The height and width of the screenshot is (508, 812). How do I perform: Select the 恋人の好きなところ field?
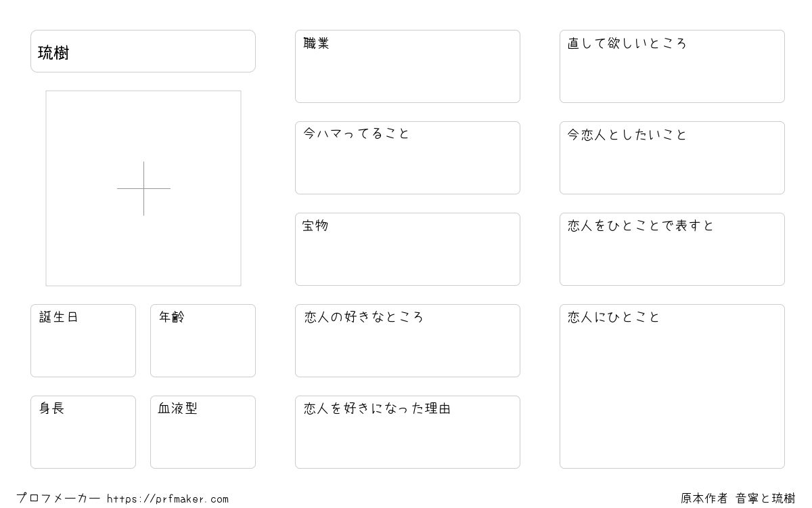point(407,341)
